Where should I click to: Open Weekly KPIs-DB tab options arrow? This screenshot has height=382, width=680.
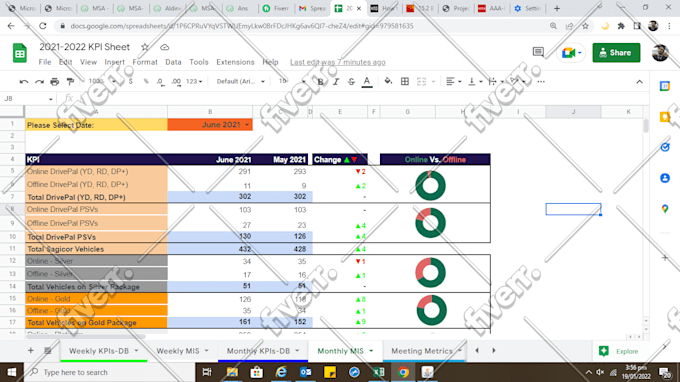click(136, 351)
